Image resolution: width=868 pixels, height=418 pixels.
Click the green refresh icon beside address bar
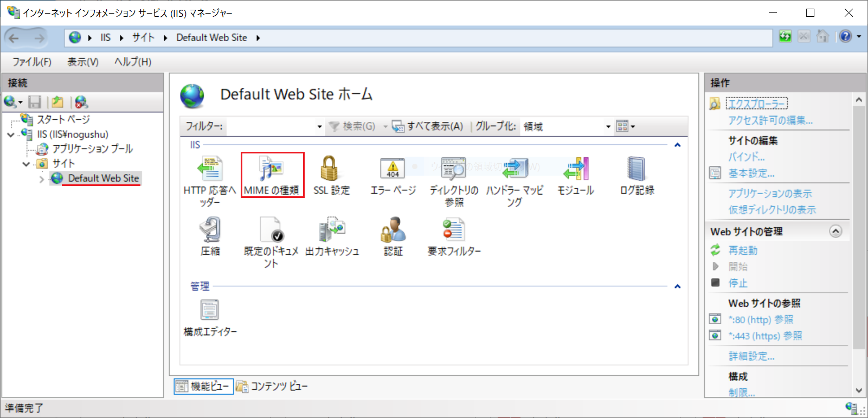(x=785, y=36)
